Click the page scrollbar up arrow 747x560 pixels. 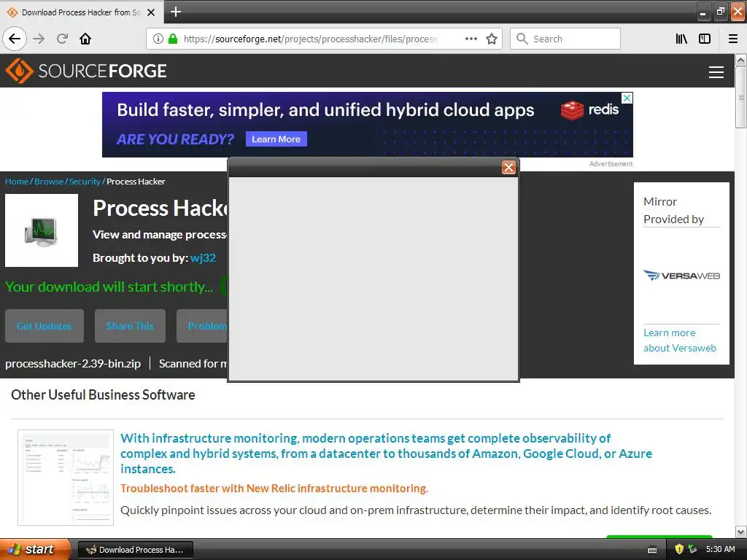tap(741, 60)
